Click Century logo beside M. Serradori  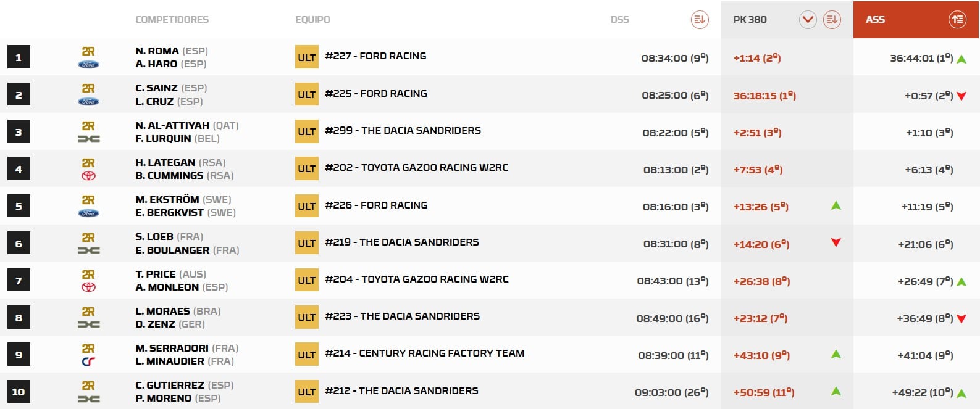tap(88, 361)
